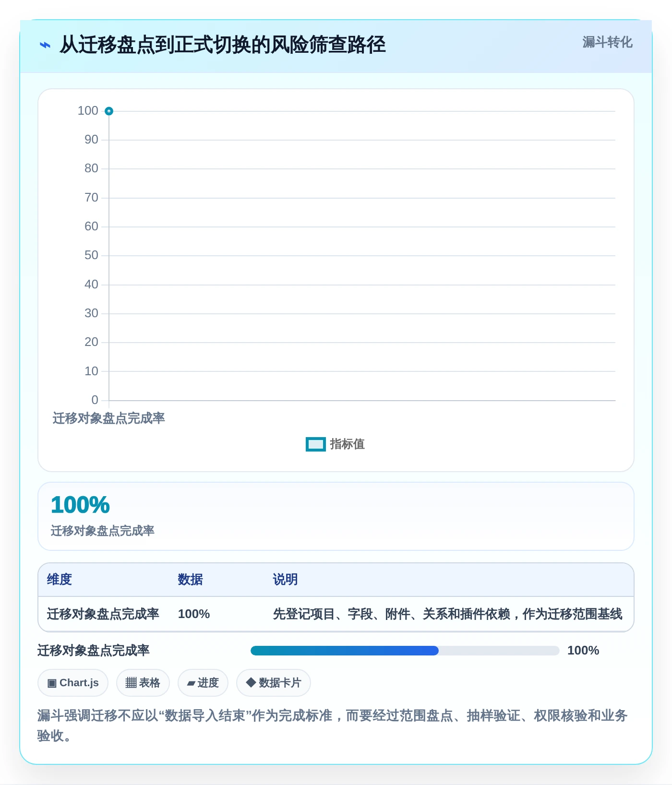Click the y-axis tick label 50

(x=91, y=255)
